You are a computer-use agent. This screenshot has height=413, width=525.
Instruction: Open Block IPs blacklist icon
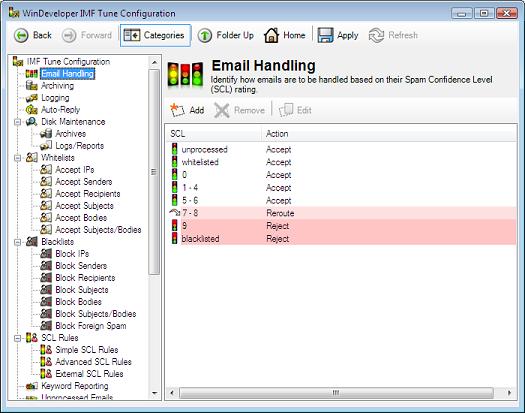46,254
